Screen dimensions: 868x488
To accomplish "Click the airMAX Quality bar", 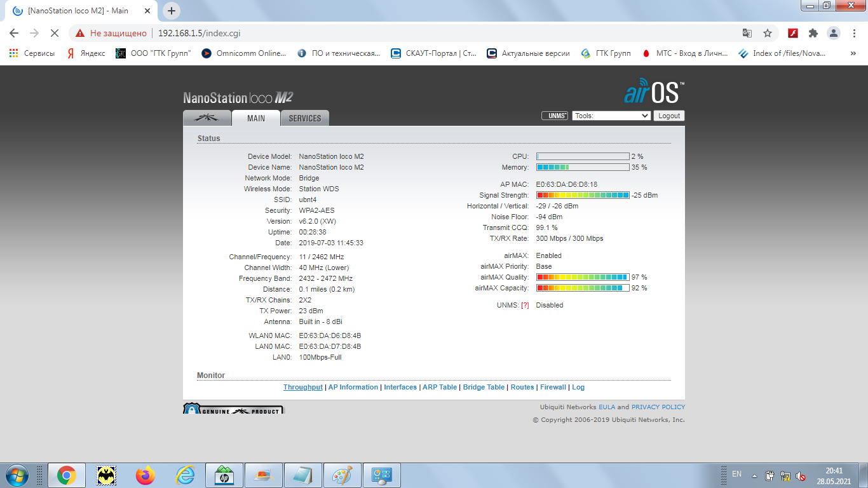I will [x=583, y=277].
